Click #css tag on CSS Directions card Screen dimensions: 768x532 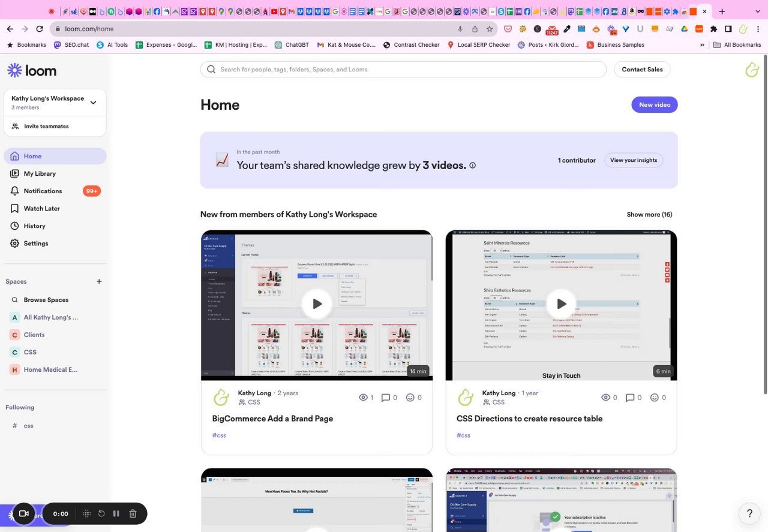463,435
